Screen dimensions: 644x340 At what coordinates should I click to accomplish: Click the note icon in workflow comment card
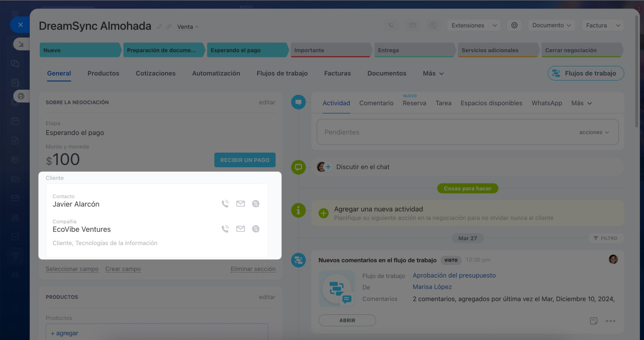pyautogui.click(x=594, y=321)
